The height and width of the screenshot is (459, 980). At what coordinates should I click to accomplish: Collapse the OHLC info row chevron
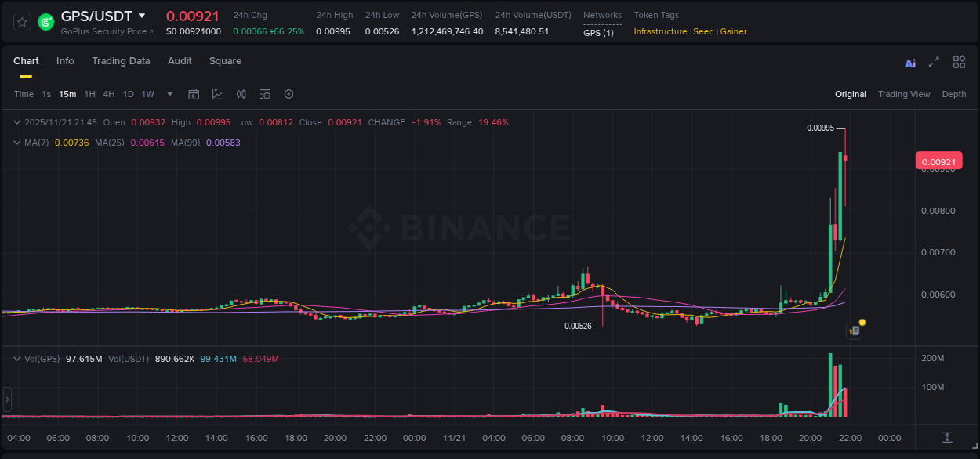(x=16, y=122)
